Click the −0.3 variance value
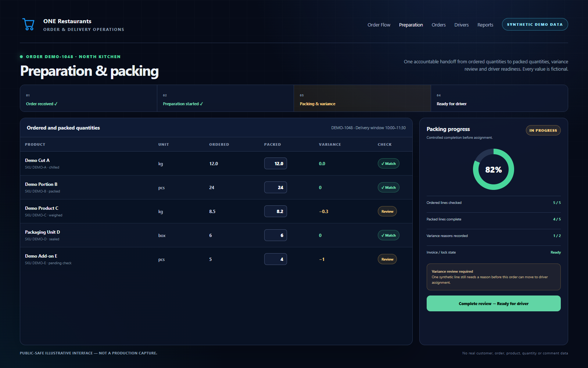Viewport: 588px width, 368px height. (x=324, y=212)
